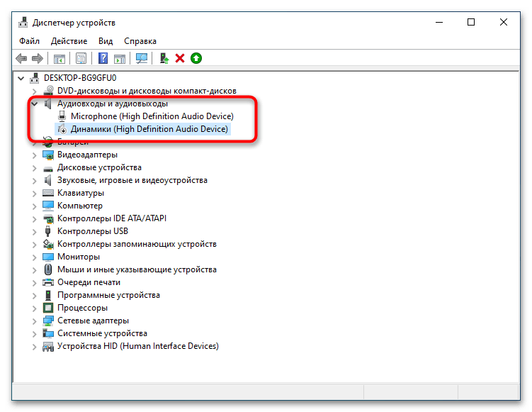Click the Видеоадаптеры display adapter icon
This screenshot has height=412, width=532.
[48, 155]
